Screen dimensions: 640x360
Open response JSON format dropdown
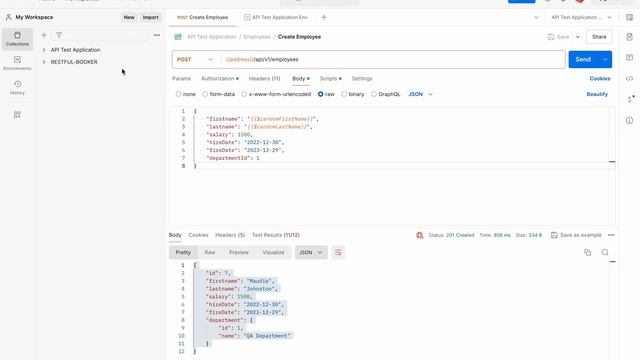click(311, 252)
